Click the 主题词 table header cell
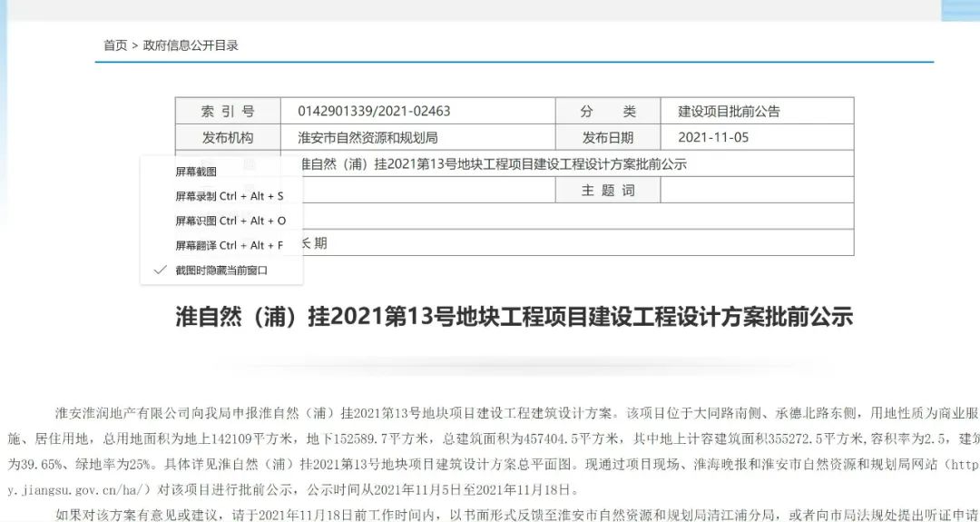 (x=608, y=190)
